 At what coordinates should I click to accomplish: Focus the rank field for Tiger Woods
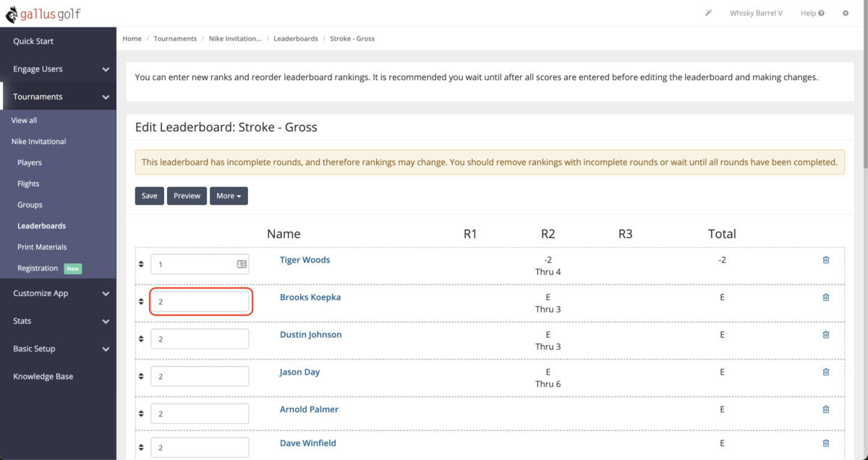[x=200, y=264]
